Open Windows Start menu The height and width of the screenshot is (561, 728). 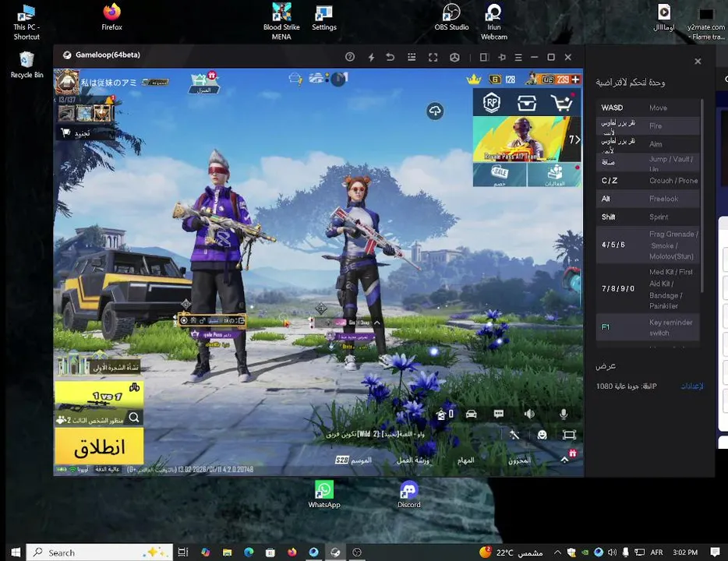[x=16, y=552]
